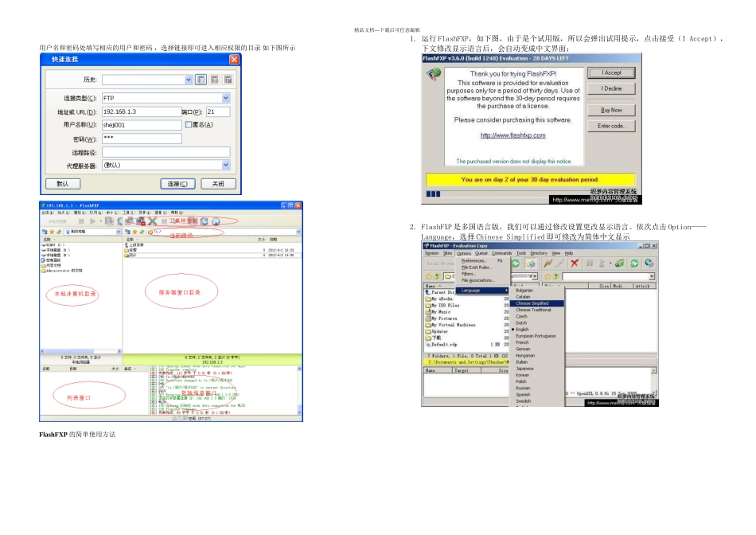Click the I Decline button

coord(611,88)
